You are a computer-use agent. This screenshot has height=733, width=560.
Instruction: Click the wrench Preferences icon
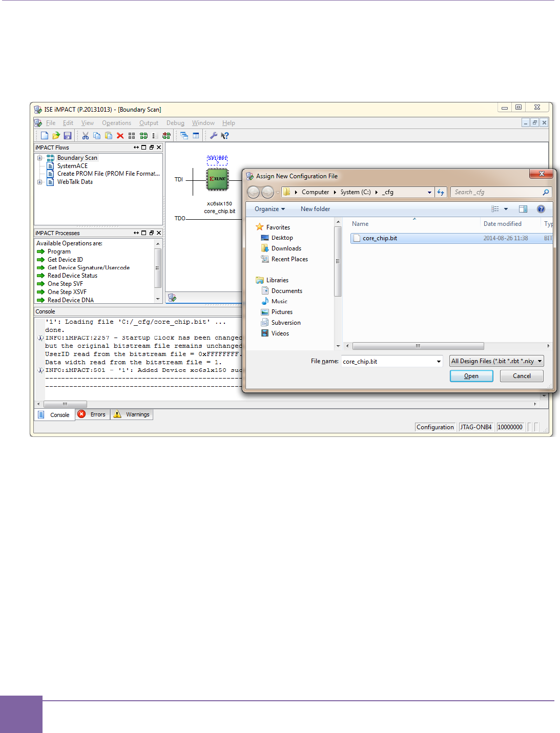tap(214, 136)
